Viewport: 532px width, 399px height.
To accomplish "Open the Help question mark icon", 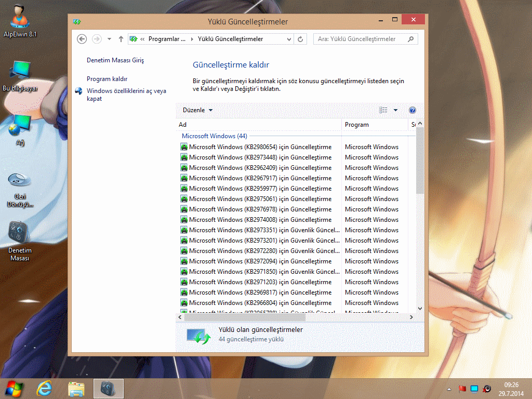I will (x=413, y=110).
